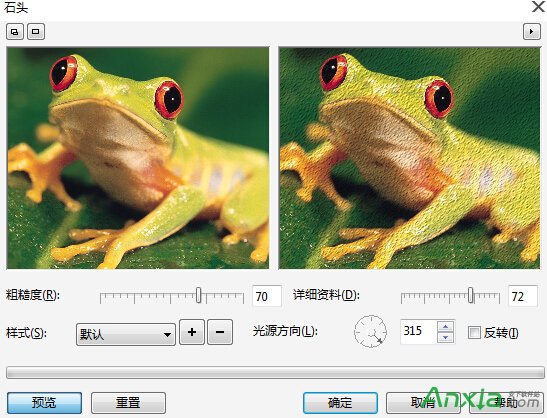Image resolution: width=547 pixels, height=418 pixels.
Task: Switch to single-pane preview icon
Action: pos(36,32)
